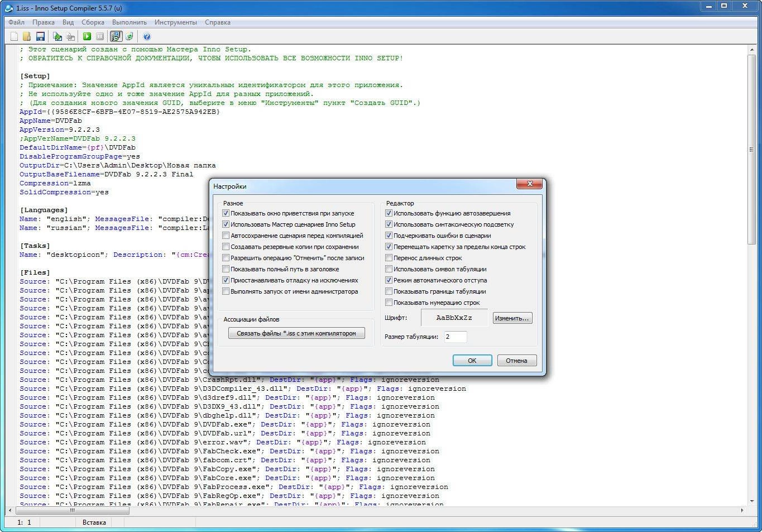Click the DVDFab.exe source line
Image resolution: width=762 pixels, height=532 pixels.
pyautogui.click(x=225, y=424)
